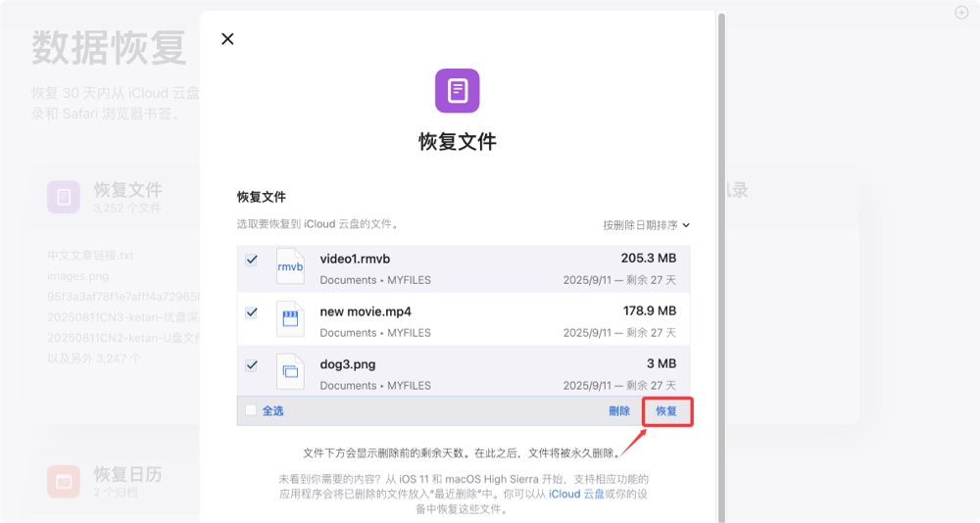Click the dialog's vertical scrollbar
The height and width of the screenshot is (523, 980).
[x=721, y=267]
